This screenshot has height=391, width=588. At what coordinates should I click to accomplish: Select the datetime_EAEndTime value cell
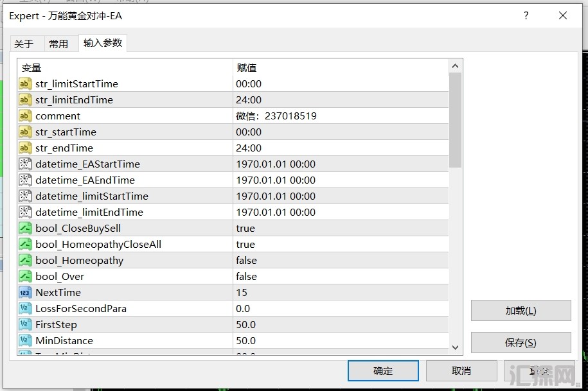coord(341,180)
